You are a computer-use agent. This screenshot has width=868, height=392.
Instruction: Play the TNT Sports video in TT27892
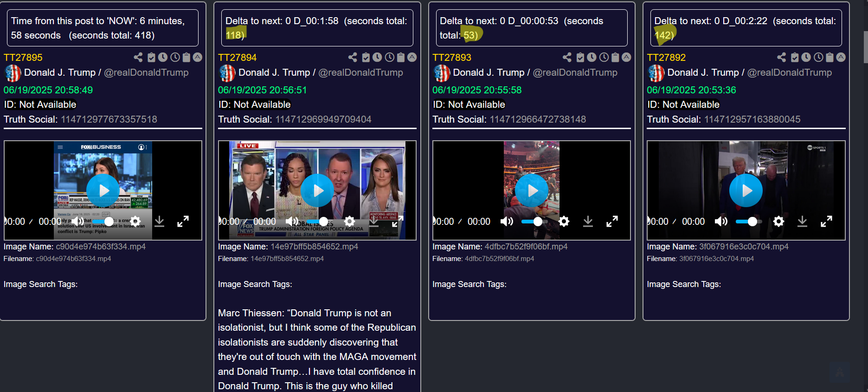746,190
